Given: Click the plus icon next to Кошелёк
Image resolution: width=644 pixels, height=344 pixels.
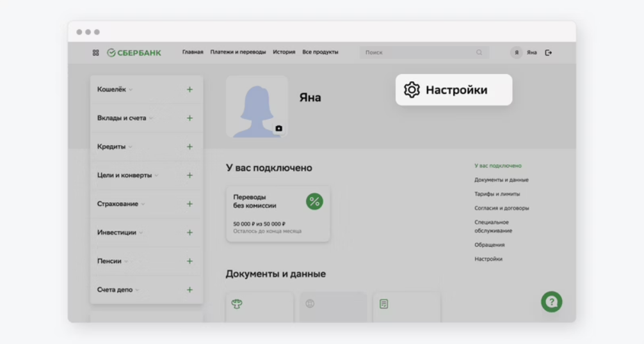Looking at the screenshot, I should [x=189, y=90].
